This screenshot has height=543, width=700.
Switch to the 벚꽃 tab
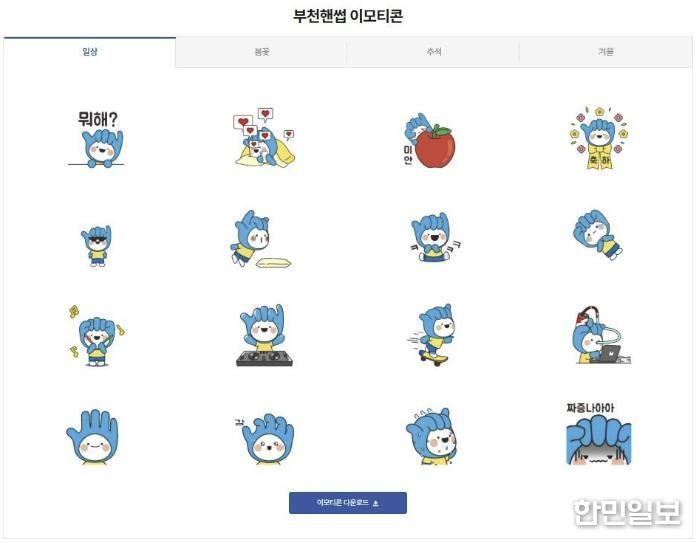click(261, 52)
